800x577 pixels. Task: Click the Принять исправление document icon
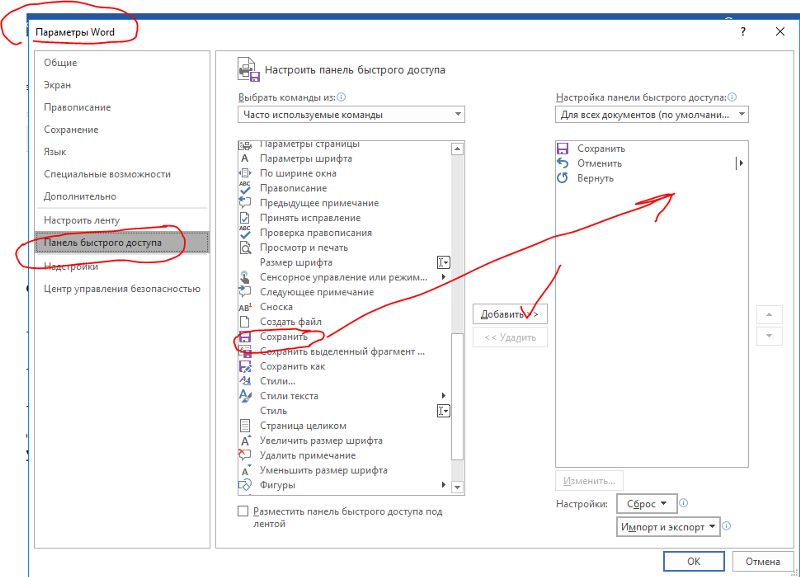pos(245,218)
